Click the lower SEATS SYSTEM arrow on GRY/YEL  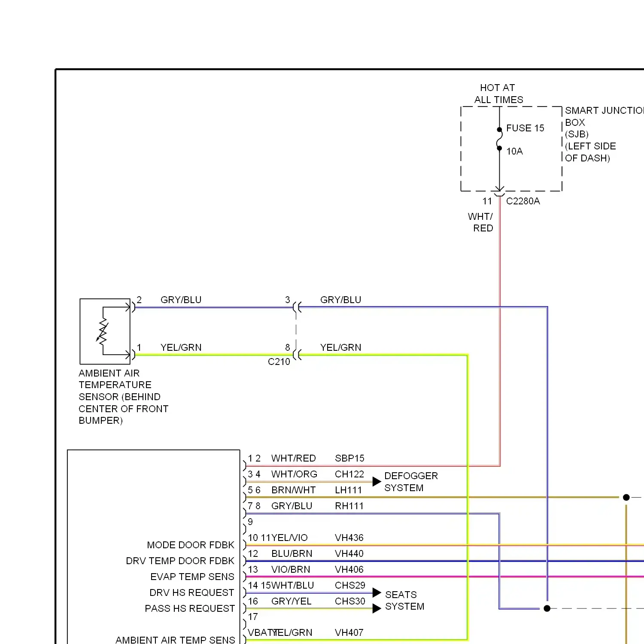(x=377, y=609)
